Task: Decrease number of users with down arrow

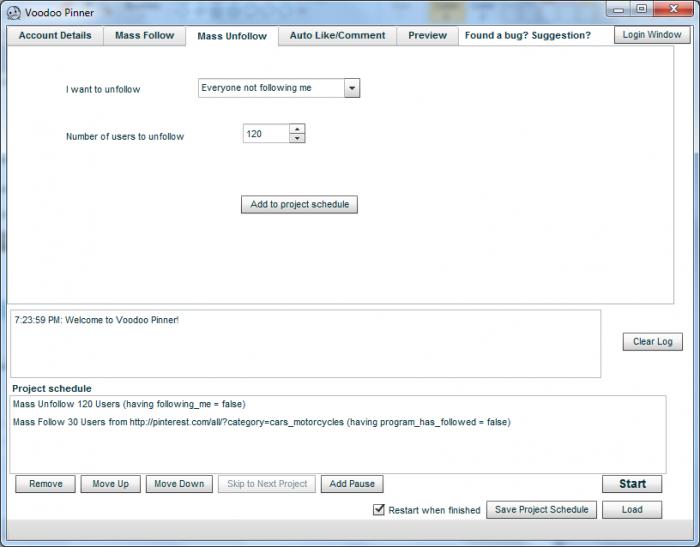Action: (x=297, y=138)
